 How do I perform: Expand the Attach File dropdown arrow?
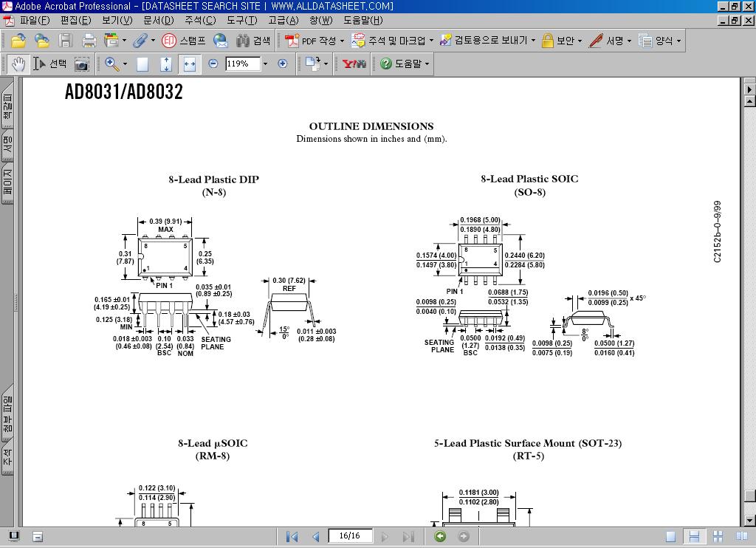click(x=153, y=41)
